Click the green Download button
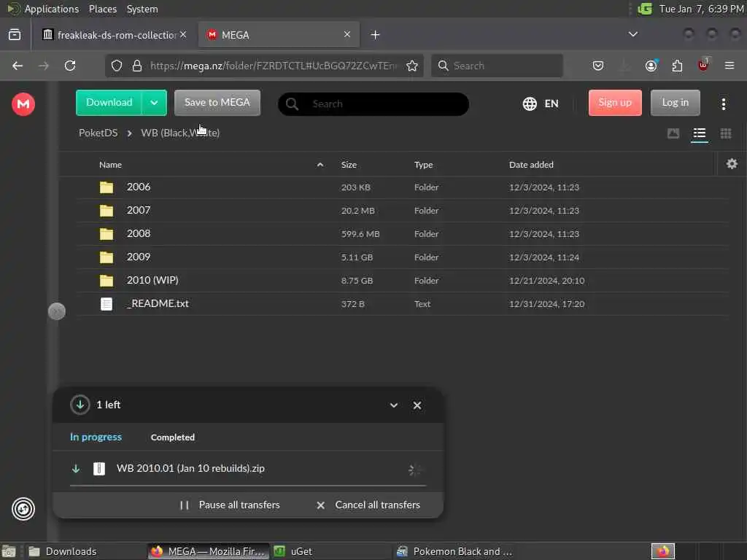This screenshot has height=560, width=747. (109, 103)
